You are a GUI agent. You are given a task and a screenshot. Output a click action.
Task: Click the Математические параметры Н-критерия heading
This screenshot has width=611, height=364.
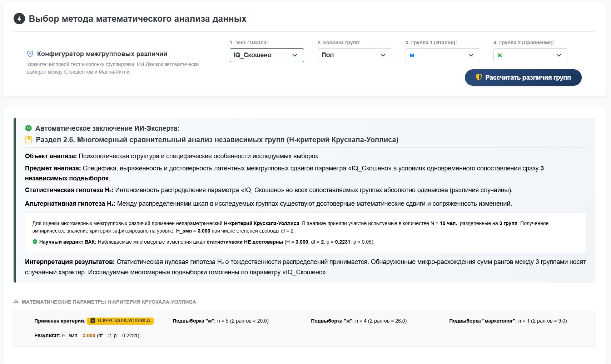tap(109, 302)
